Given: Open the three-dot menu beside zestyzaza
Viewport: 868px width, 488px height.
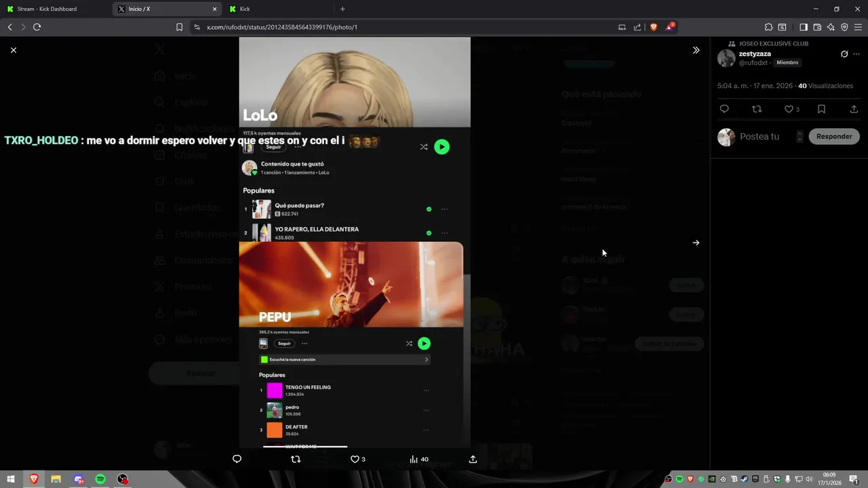Looking at the screenshot, I should point(856,54).
